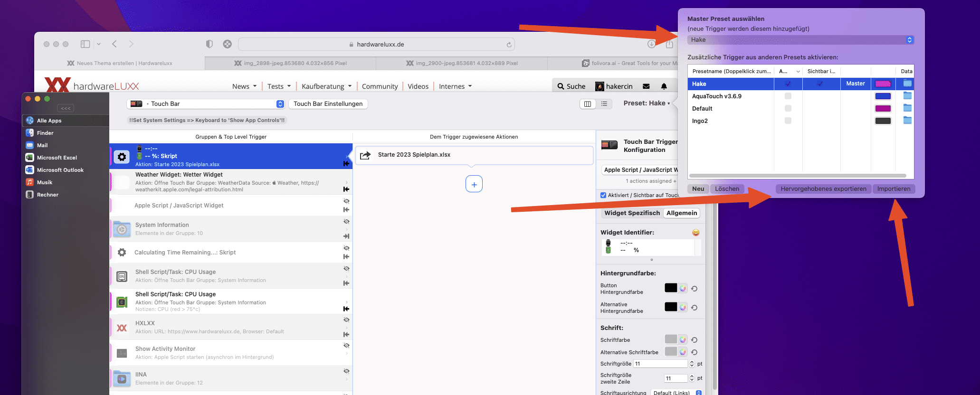980x395 pixels.
Task: Toggle visibility of IINA group
Action: tap(346, 371)
